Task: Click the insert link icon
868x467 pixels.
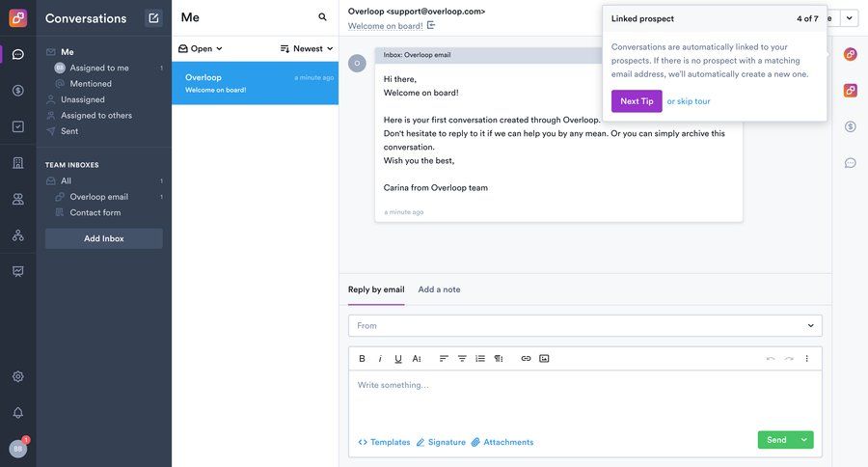Action: point(526,358)
